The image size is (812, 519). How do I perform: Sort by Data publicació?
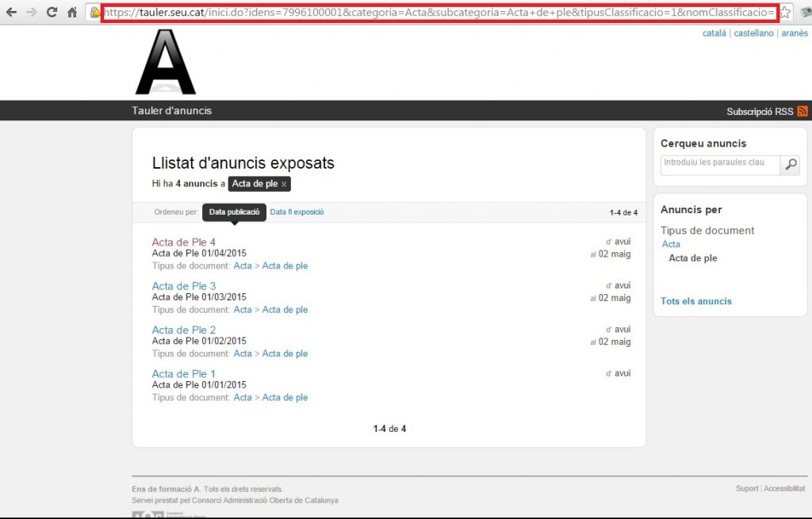[x=234, y=212]
